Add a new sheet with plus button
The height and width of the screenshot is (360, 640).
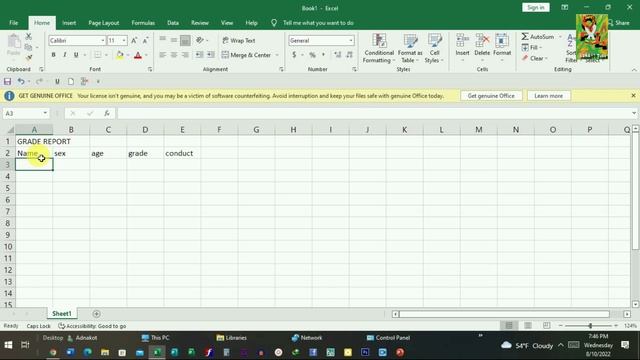[x=96, y=313]
